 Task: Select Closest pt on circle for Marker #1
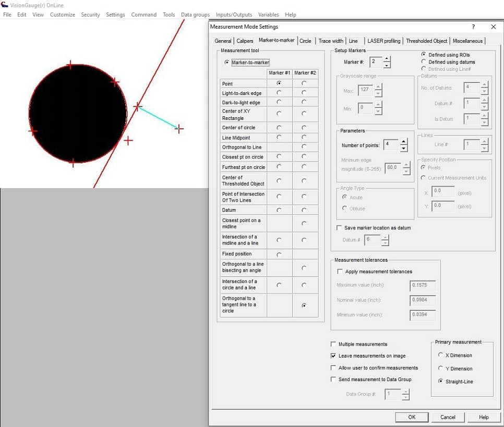(x=279, y=156)
